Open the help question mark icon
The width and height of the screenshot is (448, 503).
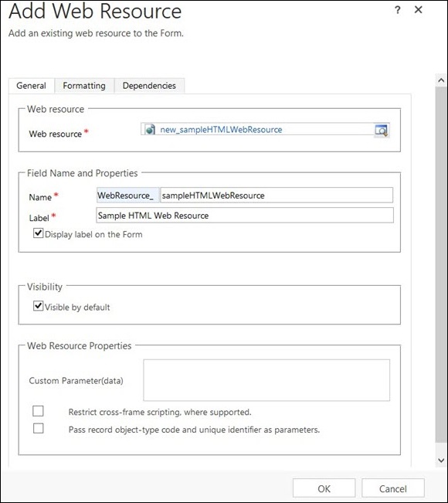click(398, 10)
